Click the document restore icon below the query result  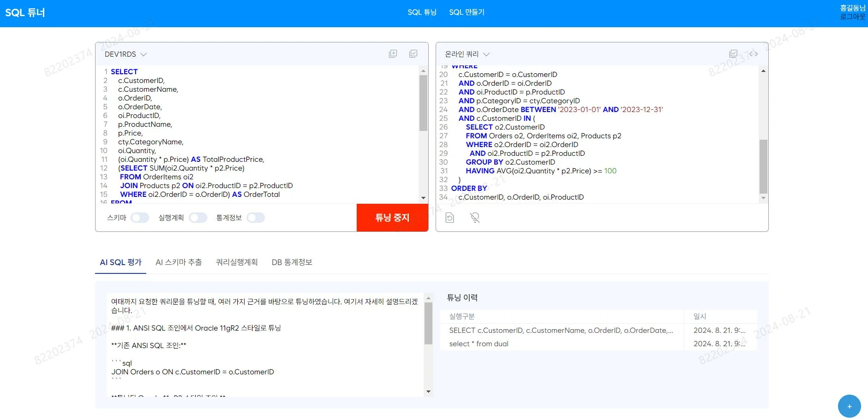450,218
